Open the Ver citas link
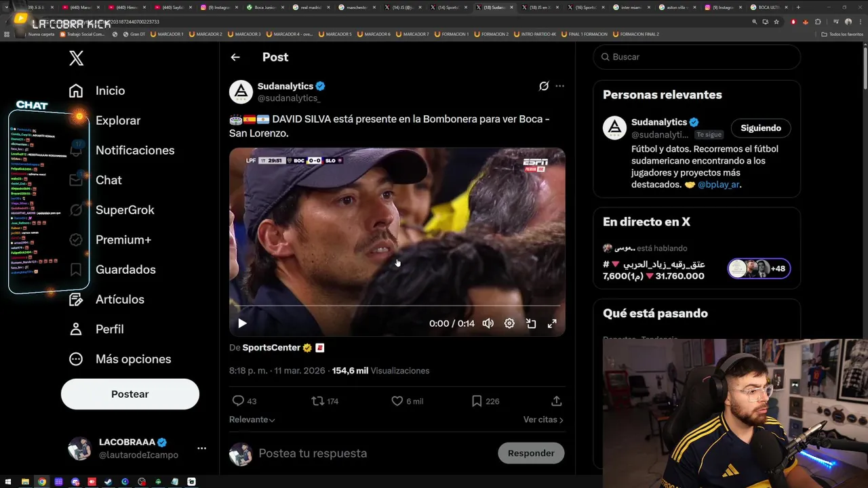868x488 pixels. pos(542,420)
